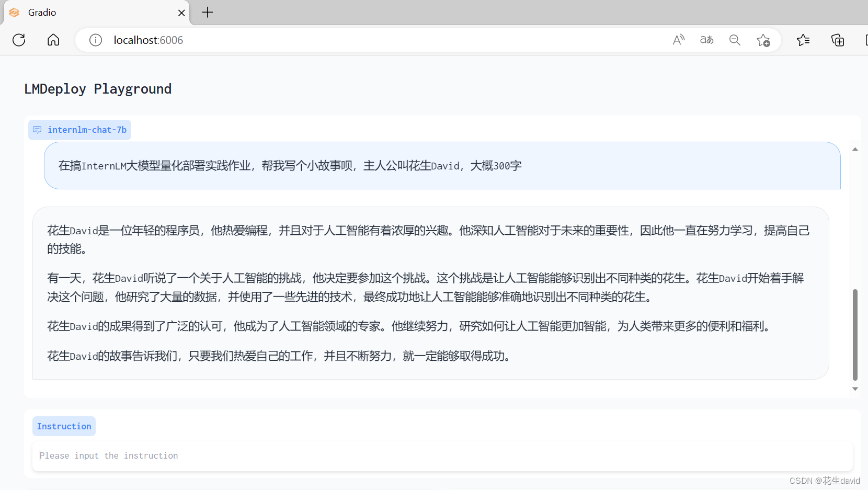Viewport: 868px width, 490px height.
Task: Click the zoom-out magnifier icon
Action: pyautogui.click(x=735, y=40)
